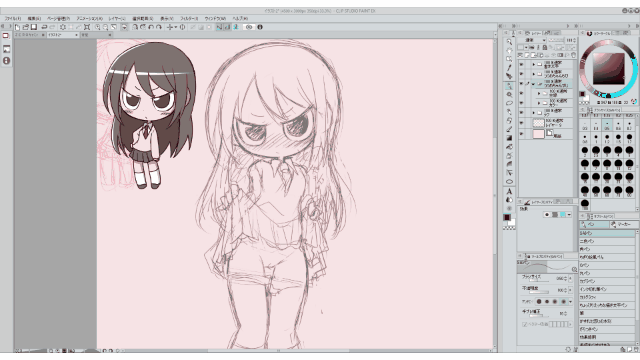Image resolution: width=640 pixels, height=360 pixels.
Task: Select the Gradient tool in tool palette
Action: [x=509, y=138]
